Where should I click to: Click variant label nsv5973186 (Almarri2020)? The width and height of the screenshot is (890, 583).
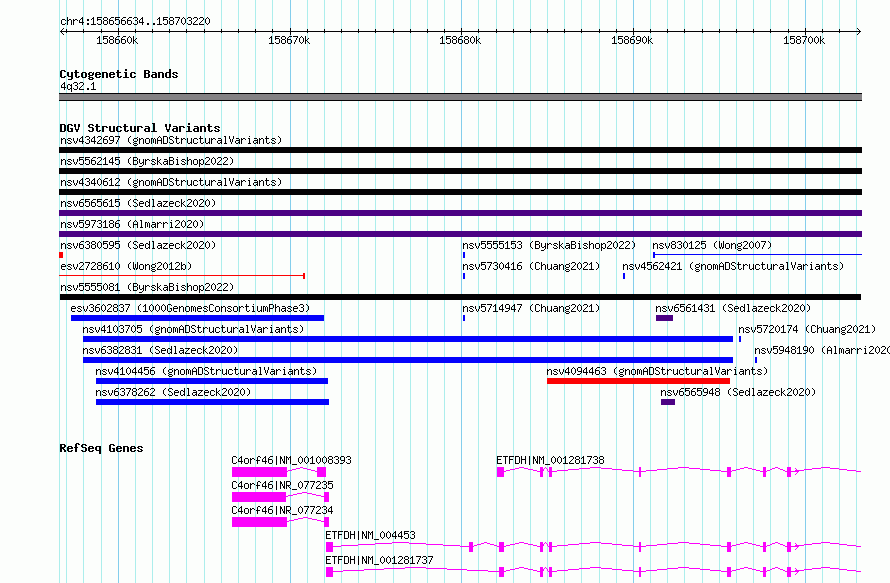click(x=132, y=224)
